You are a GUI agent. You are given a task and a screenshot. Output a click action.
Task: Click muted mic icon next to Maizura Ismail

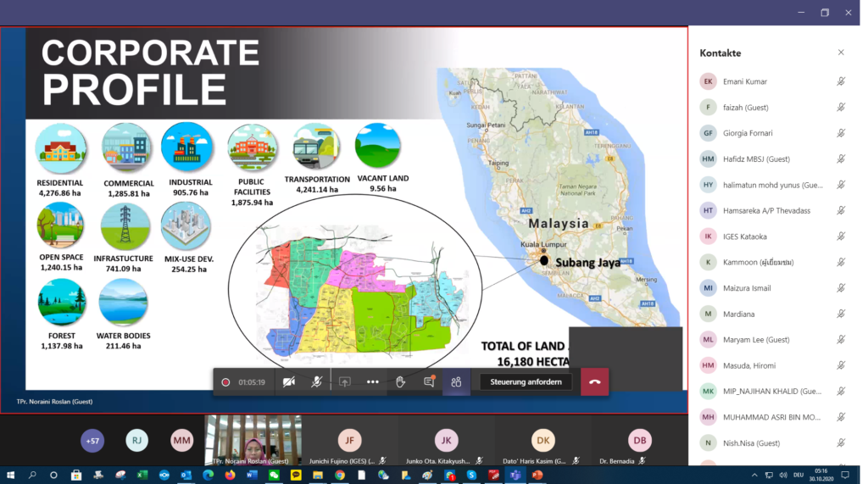click(x=841, y=288)
